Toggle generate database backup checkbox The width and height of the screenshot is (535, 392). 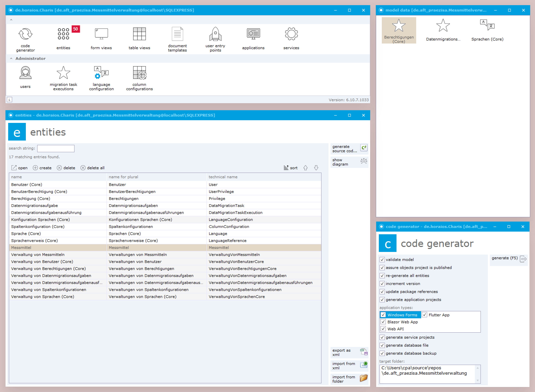click(382, 353)
